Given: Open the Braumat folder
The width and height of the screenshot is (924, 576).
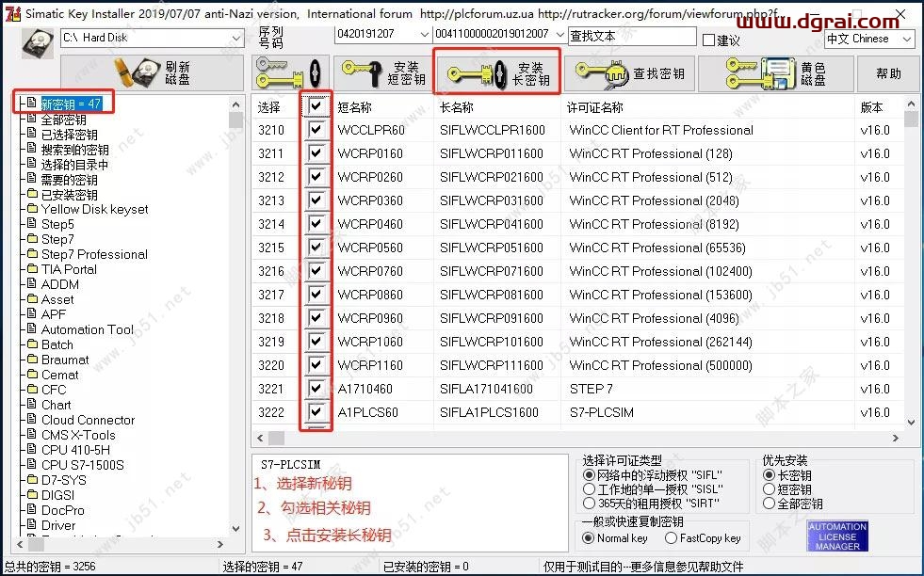Looking at the screenshot, I should pyautogui.click(x=65, y=360).
